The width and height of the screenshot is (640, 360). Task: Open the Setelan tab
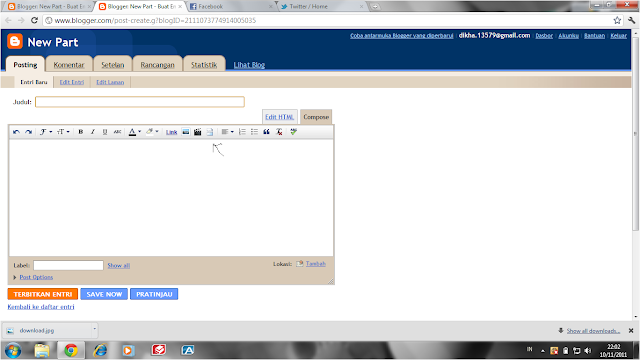click(x=113, y=64)
